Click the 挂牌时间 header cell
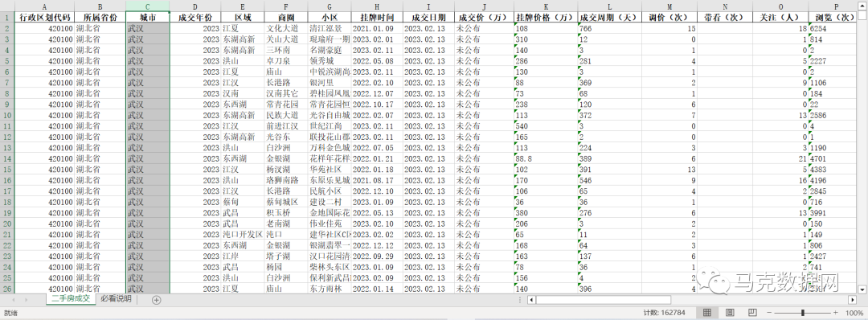This screenshot has width=868, height=320. [x=377, y=17]
